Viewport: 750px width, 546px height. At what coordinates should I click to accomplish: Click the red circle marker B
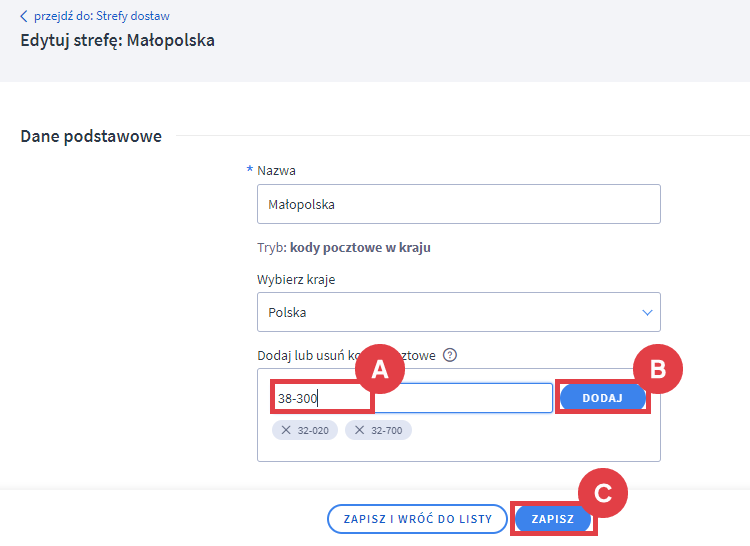click(657, 369)
